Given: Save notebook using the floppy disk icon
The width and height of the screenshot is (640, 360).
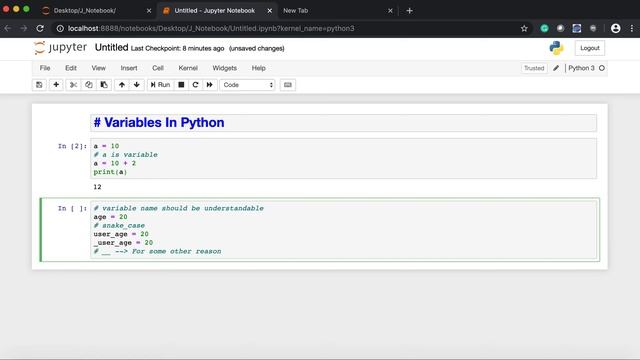Looking at the screenshot, I should [x=39, y=85].
